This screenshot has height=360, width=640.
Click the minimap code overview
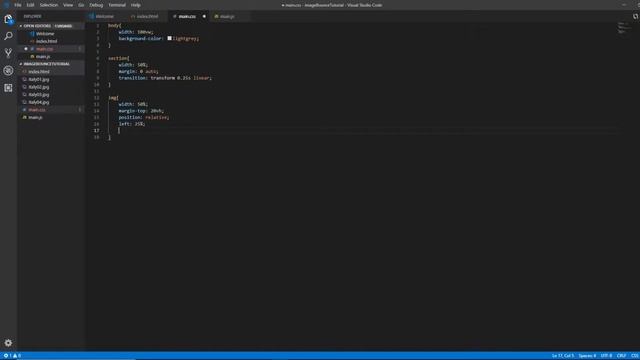[x=623, y=28]
